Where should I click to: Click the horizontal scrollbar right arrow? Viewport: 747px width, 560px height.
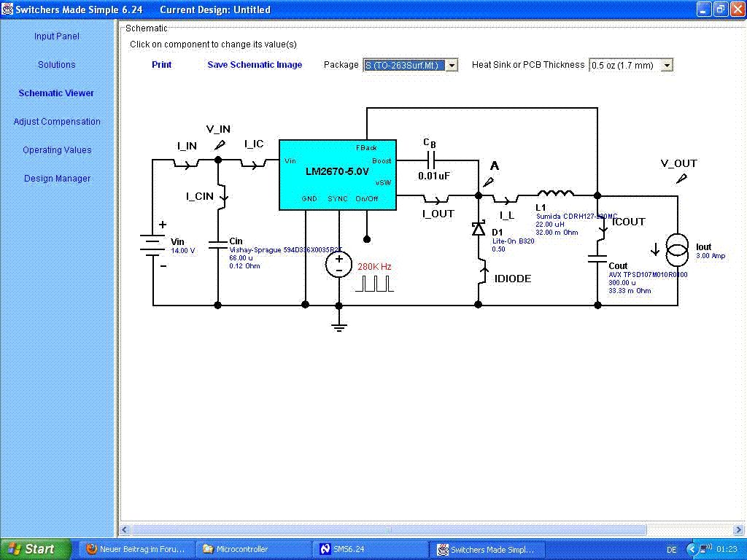pyautogui.click(x=738, y=529)
